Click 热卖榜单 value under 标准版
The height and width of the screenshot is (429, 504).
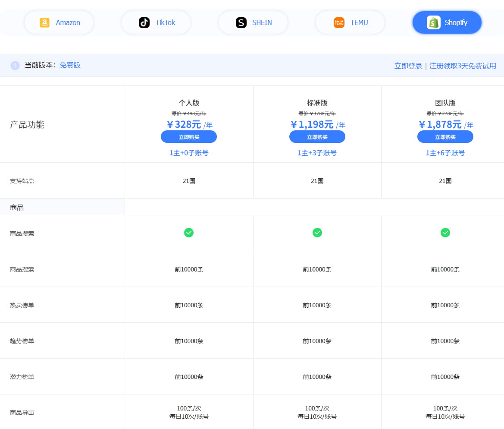tap(317, 305)
